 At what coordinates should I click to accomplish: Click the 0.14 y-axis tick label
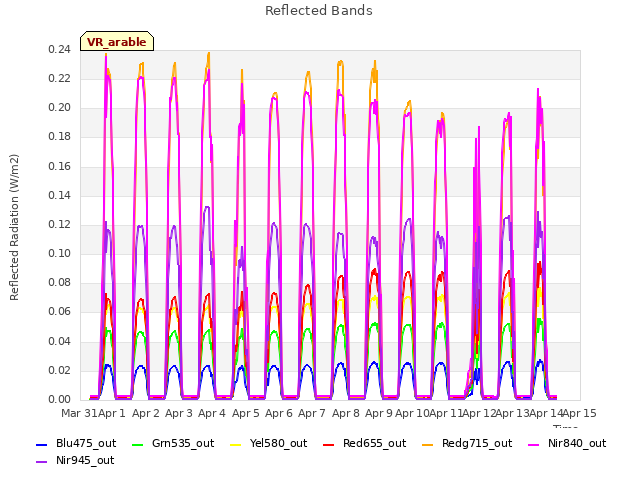click(x=59, y=195)
